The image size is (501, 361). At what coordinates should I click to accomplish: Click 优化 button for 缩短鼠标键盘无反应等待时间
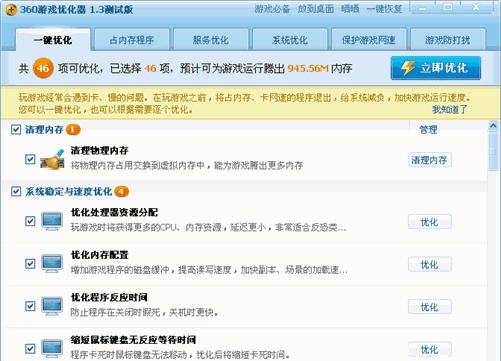pyautogui.click(x=430, y=349)
